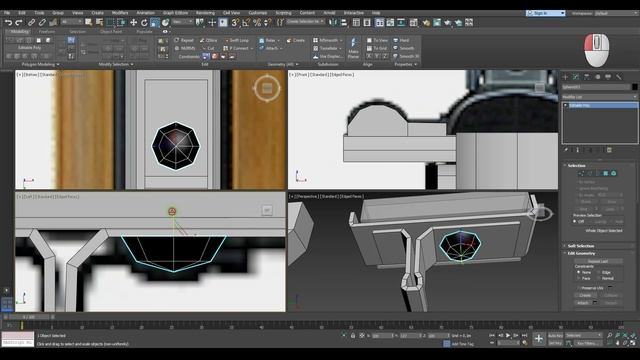Viewport: 640px width, 360px height.
Task: Open the reference coordinate system View dropdown
Action: click(x=182, y=22)
